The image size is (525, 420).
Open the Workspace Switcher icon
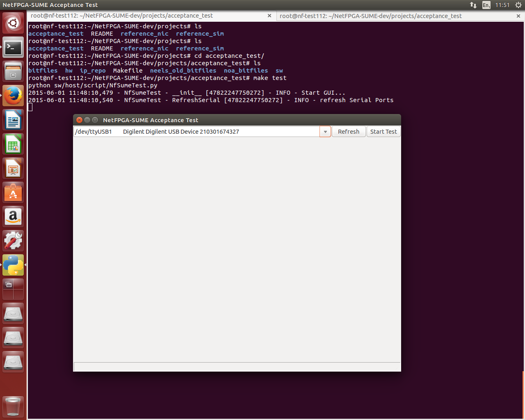pos(13,289)
